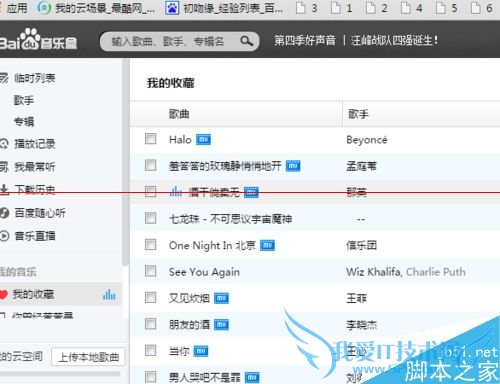The height and width of the screenshot is (384, 500).
Task: Tick checkbox for 七龙珠 - 不可思议宇宙魔神
Action: point(150,218)
